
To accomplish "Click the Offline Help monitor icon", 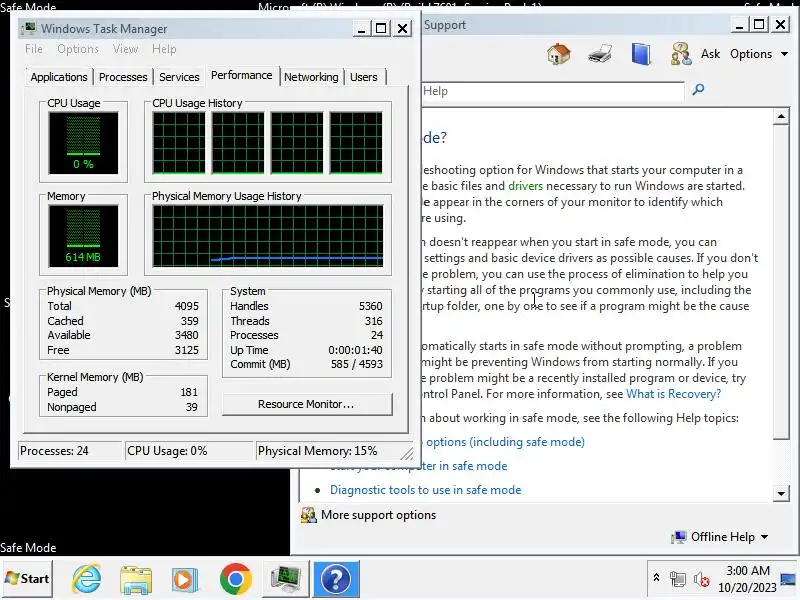I will (679, 537).
